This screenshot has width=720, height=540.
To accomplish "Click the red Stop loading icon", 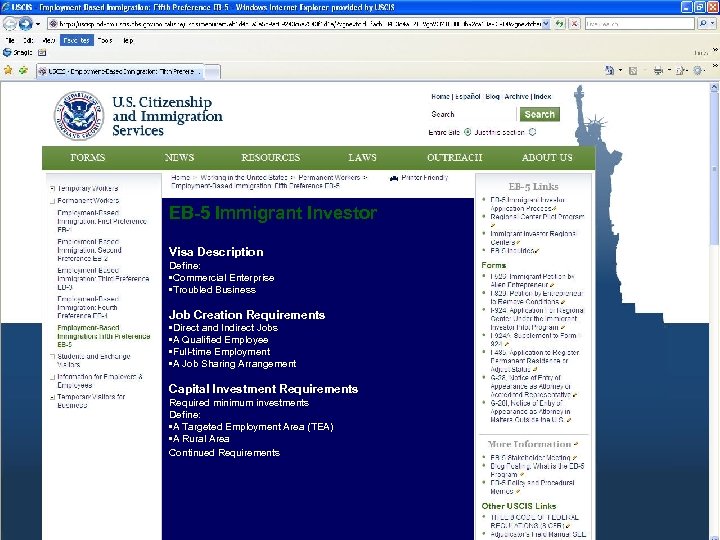I will [x=574, y=23].
